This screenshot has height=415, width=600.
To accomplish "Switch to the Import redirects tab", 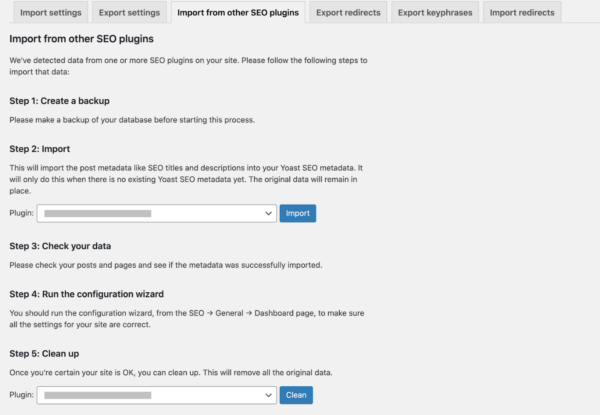I will (x=520, y=12).
